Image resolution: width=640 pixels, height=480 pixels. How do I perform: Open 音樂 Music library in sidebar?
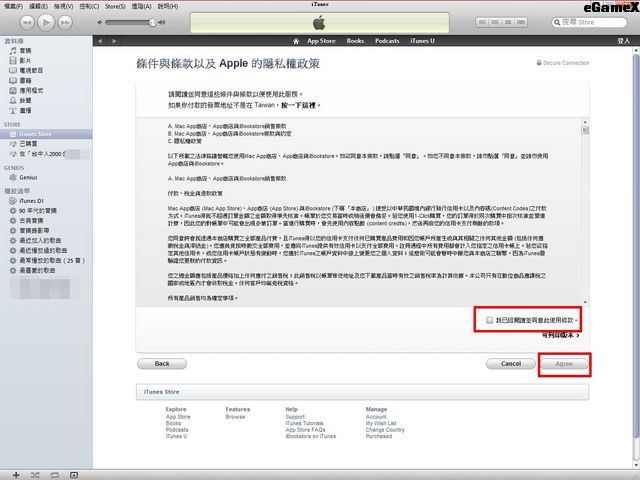pyautogui.click(x=25, y=51)
